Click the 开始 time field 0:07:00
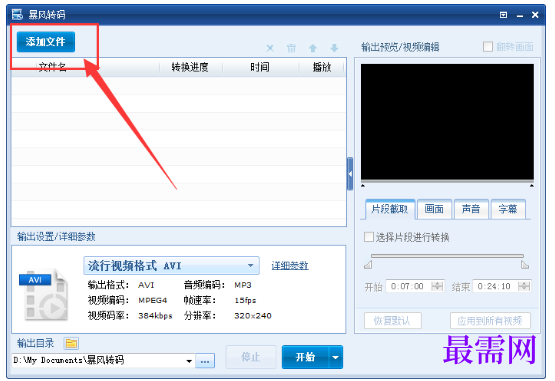Screen dimensions: 555x381 (x=409, y=286)
